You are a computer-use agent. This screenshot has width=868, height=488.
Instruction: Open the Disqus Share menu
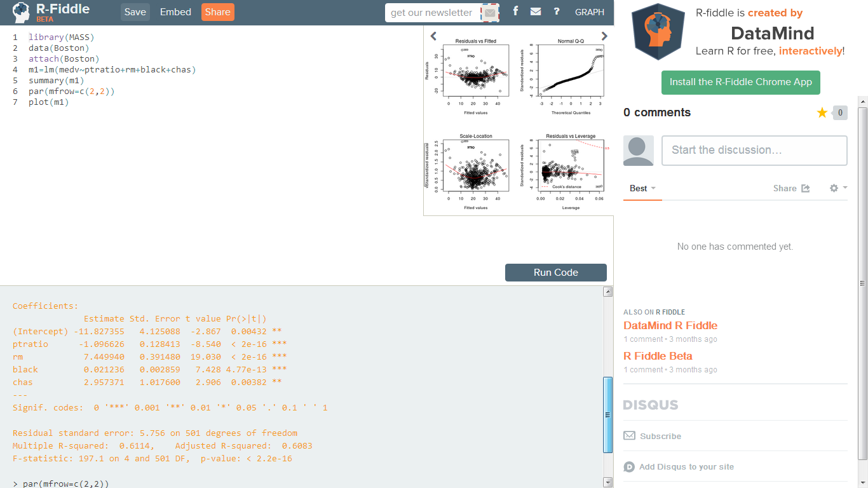tap(791, 188)
